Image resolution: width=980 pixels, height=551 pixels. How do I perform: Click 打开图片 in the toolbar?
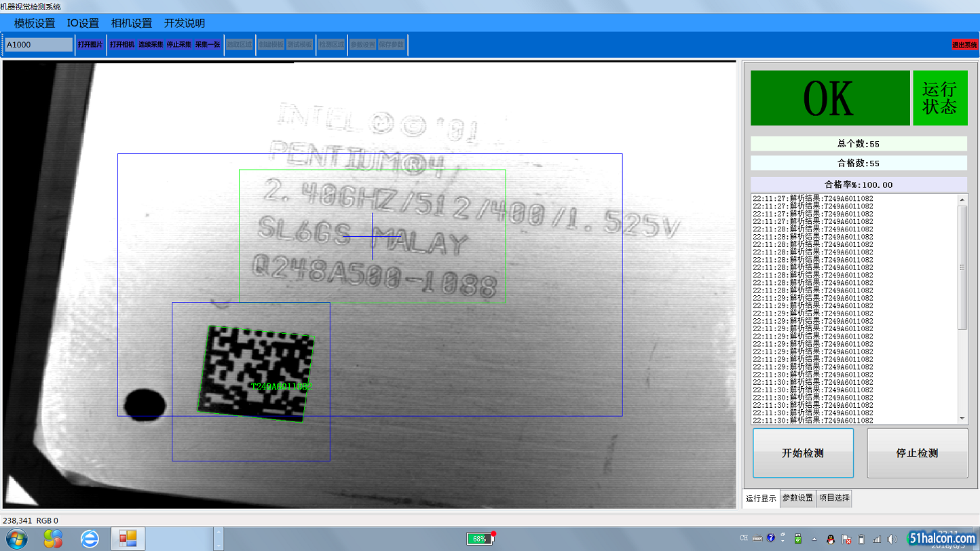pos(90,45)
